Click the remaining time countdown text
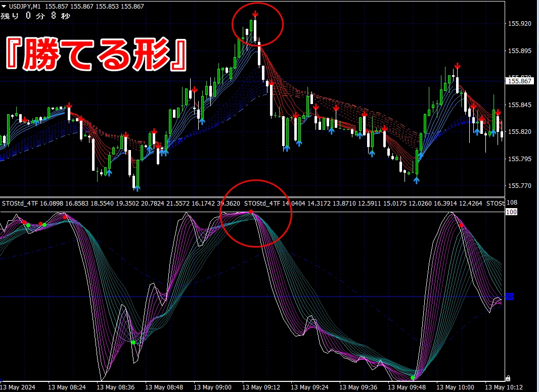 point(35,16)
